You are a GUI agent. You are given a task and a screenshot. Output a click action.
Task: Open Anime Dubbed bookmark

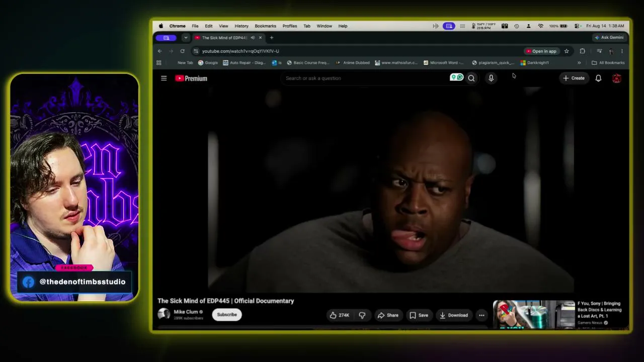point(353,63)
